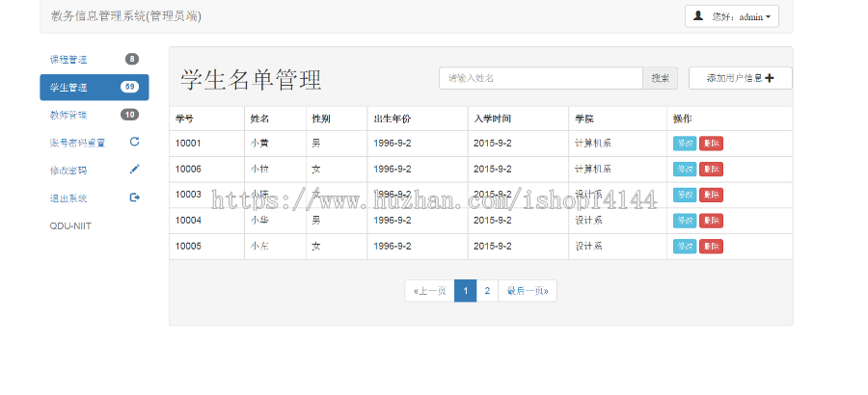Click the 1996-9-2 birth date in row 10006
The width and height of the screenshot is (868, 395).
(x=393, y=169)
